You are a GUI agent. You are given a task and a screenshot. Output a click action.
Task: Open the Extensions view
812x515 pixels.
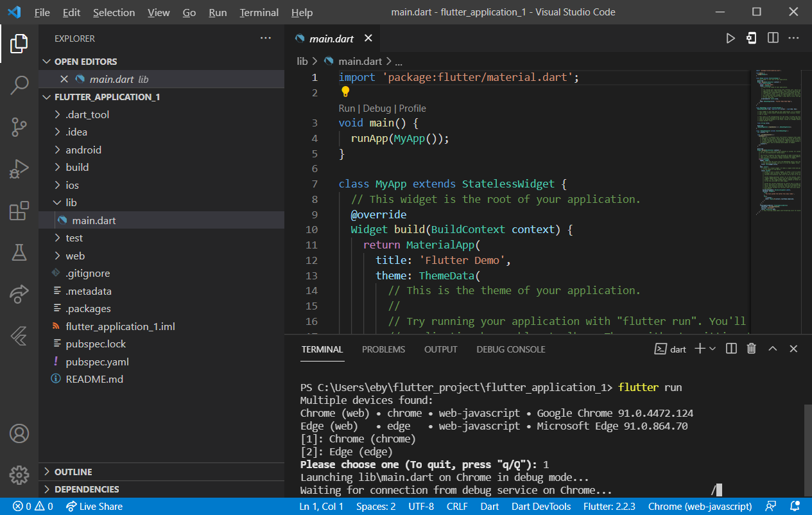click(x=19, y=210)
